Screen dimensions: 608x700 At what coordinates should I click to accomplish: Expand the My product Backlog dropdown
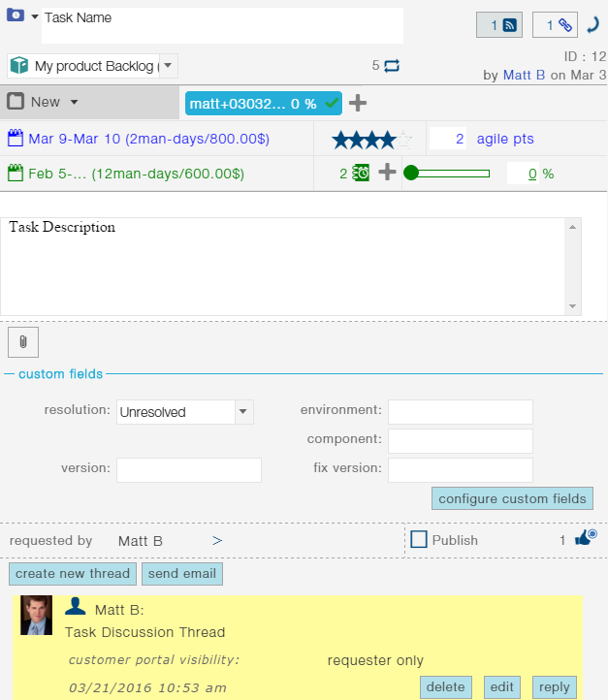(x=168, y=66)
